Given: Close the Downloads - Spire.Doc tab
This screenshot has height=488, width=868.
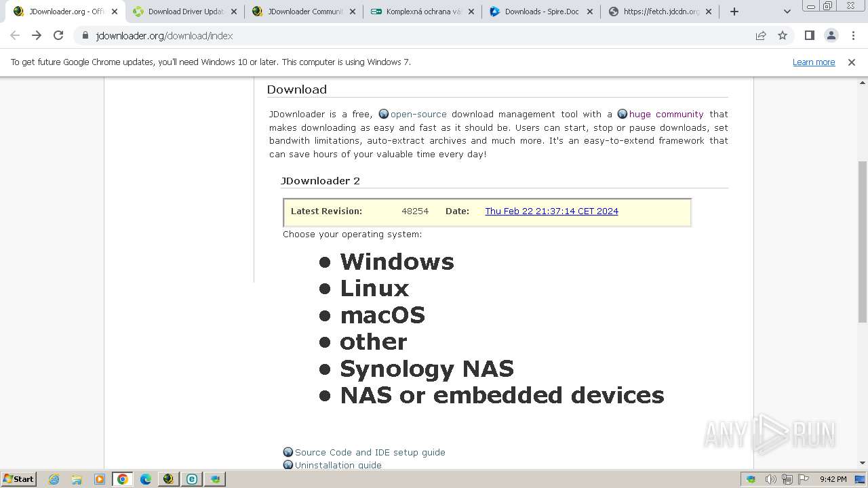Looking at the screenshot, I should 590,12.
